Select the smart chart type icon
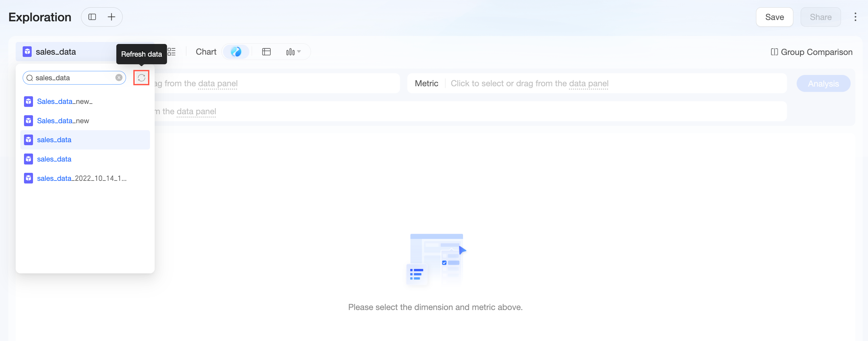868x341 pixels. click(236, 52)
